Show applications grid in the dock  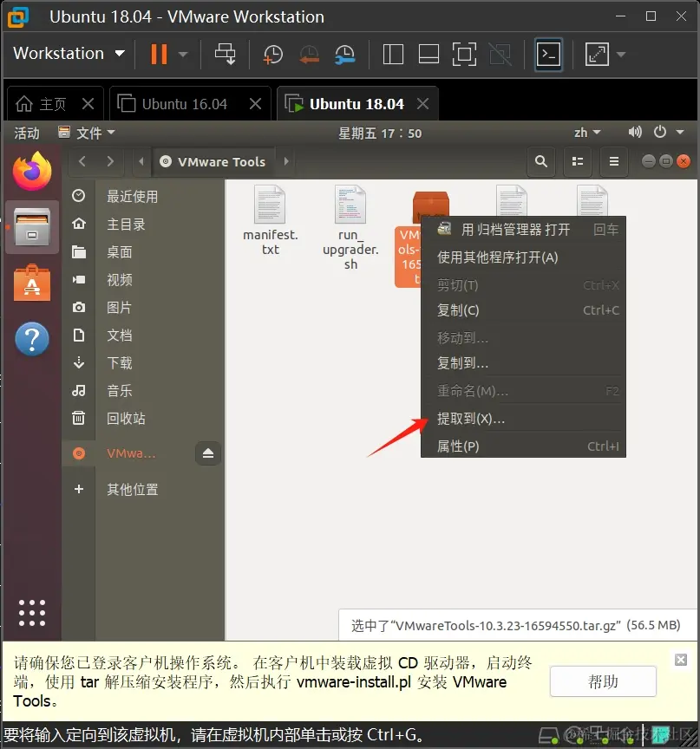click(32, 613)
